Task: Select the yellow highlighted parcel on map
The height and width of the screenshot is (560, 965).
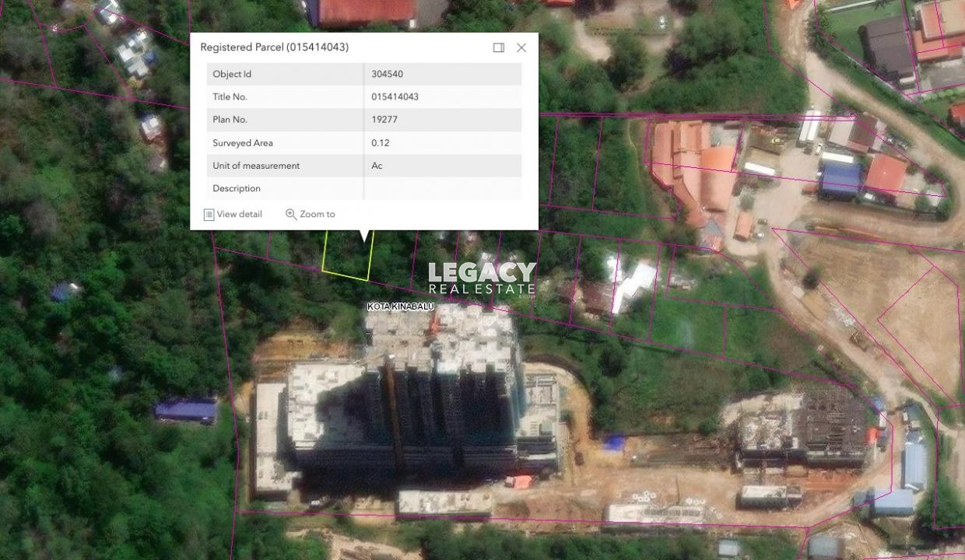Action: click(x=346, y=257)
